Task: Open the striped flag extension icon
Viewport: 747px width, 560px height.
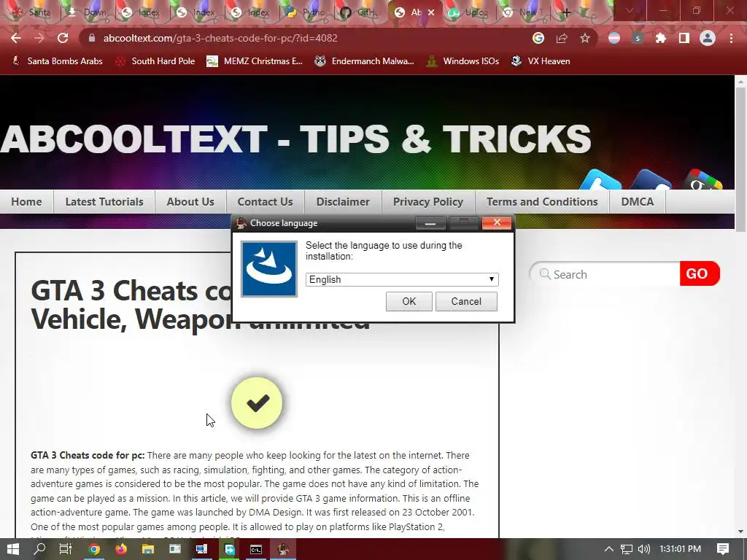Action: pyautogui.click(x=614, y=38)
